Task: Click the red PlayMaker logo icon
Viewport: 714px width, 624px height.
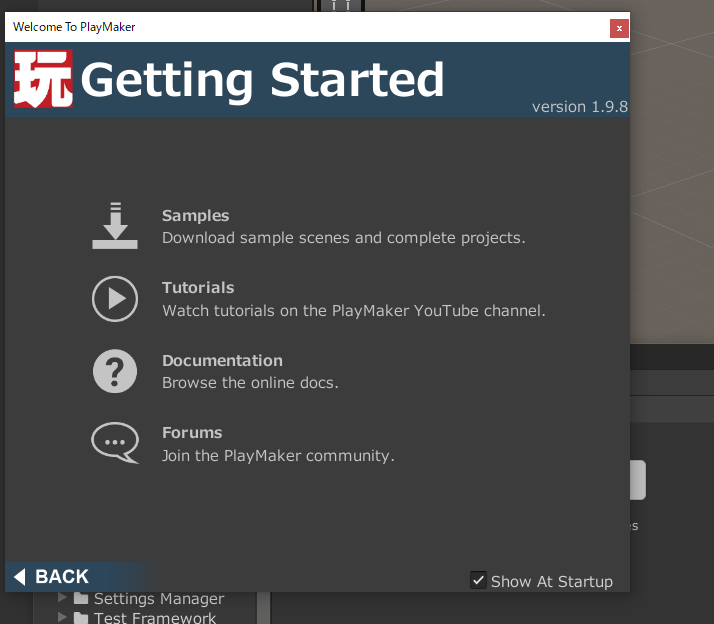Action: coord(43,79)
